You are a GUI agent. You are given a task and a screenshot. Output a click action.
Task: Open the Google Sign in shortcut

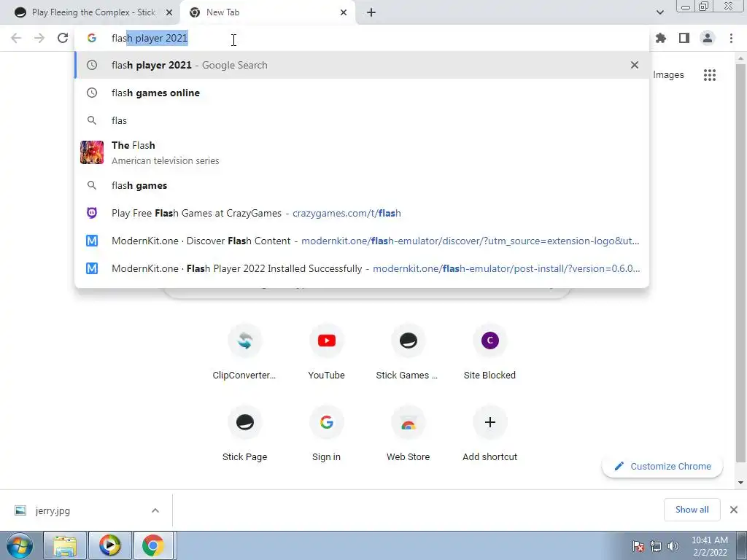326,434
